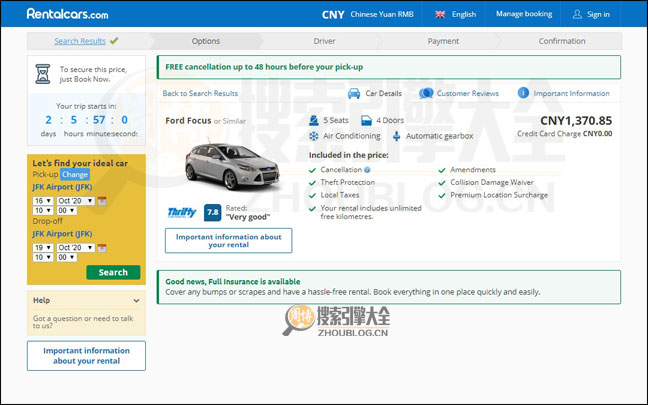Click the 7.8 rating badge
The height and width of the screenshot is (405, 648).
[212, 212]
